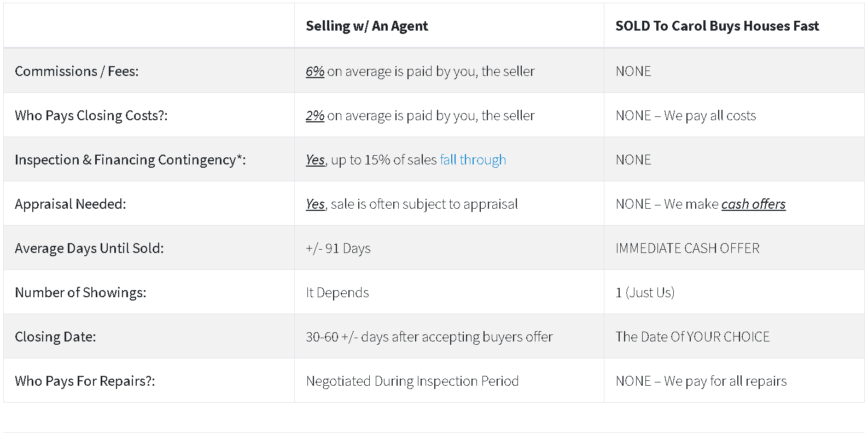Click "Selling w/ An Agent" column header
Image resolution: width=868 pixels, height=436 pixels.
click(366, 26)
